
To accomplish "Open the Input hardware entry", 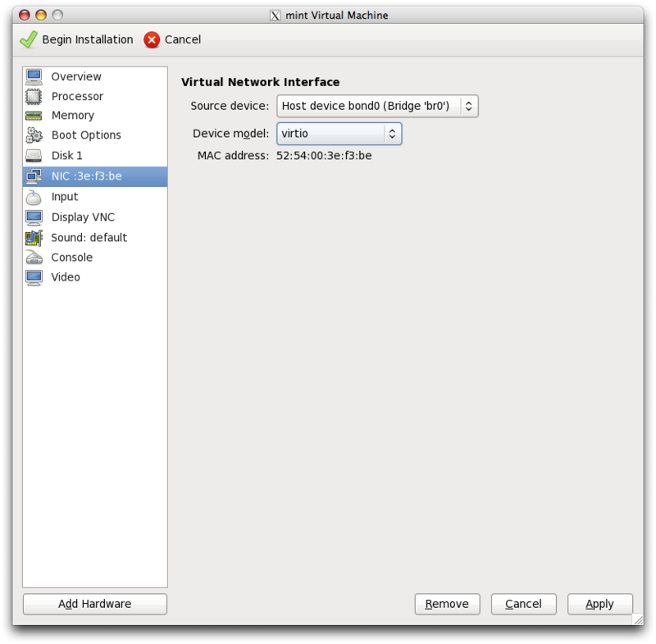I will coord(95,197).
